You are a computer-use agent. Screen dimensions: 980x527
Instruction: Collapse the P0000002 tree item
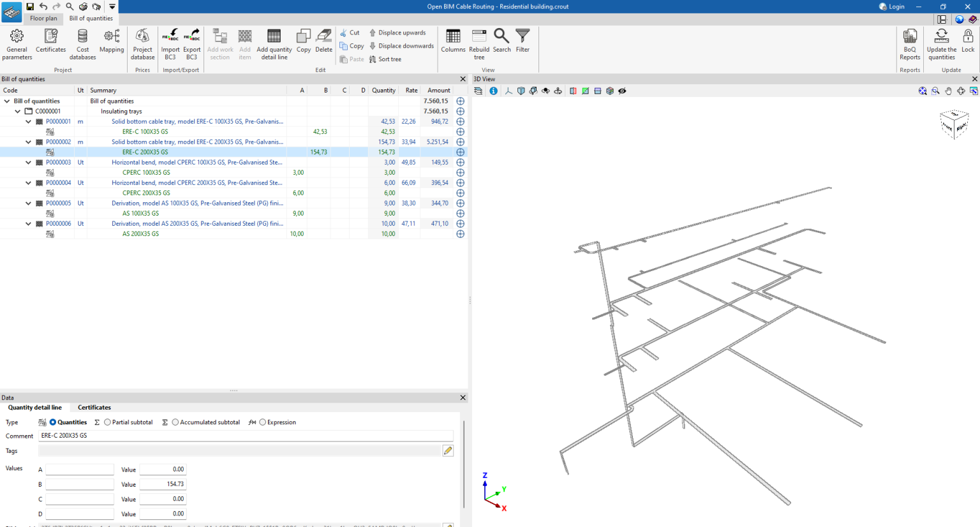click(27, 142)
